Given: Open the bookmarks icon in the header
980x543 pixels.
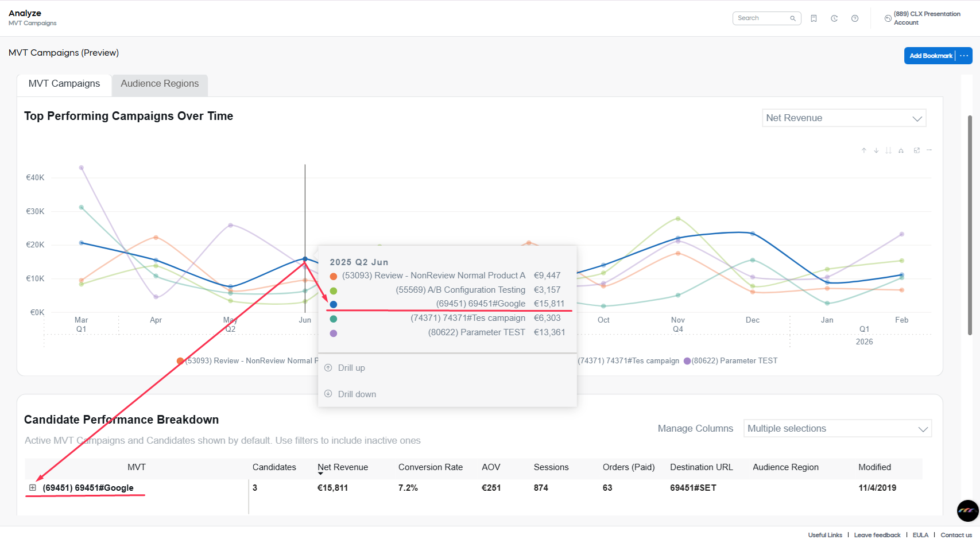Looking at the screenshot, I should pyautogui.click(x=814, y=18).
